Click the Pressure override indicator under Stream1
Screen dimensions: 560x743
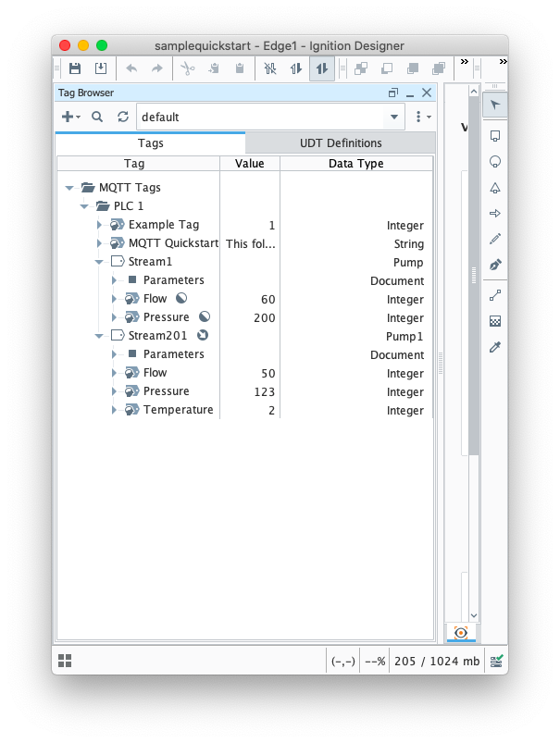coord(205,316)
